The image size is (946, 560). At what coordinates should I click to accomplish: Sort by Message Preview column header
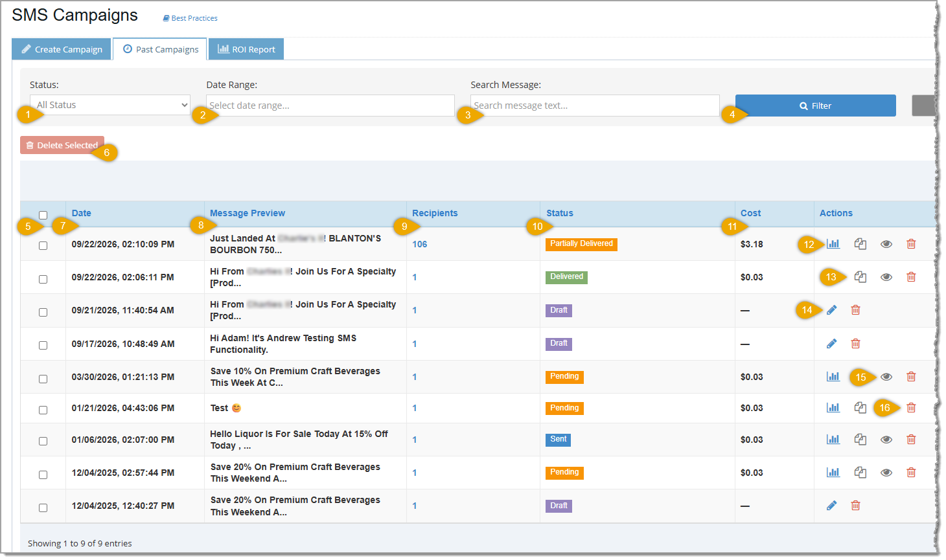click(248, 213)
